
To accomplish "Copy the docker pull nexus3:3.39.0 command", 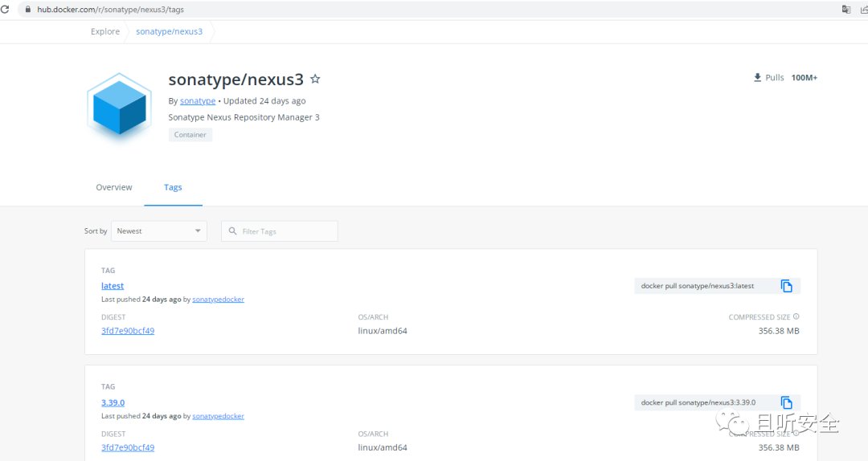I will pos(786,403).
